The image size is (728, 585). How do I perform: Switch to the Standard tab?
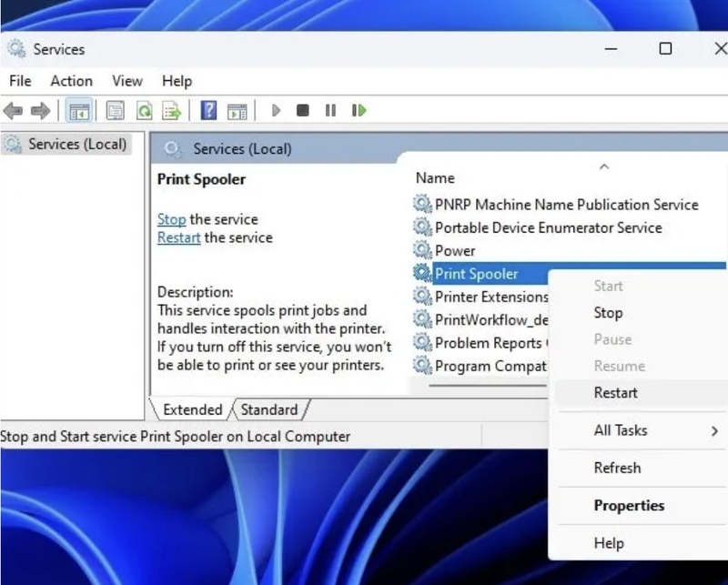pos(269,409)
